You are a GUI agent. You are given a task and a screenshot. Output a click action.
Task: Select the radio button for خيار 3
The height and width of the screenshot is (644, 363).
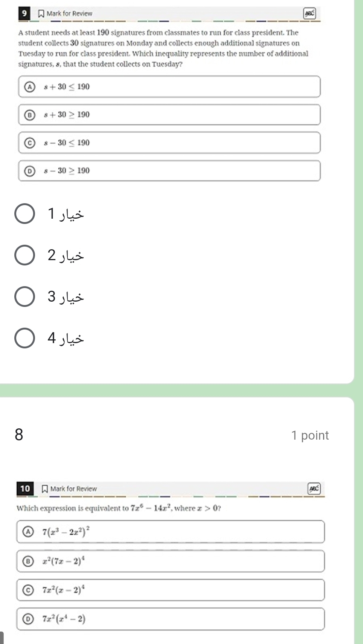[24, 297]
